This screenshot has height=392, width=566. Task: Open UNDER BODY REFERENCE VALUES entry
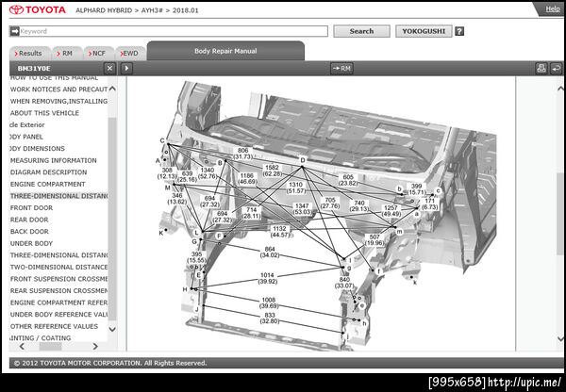(58, 314)
